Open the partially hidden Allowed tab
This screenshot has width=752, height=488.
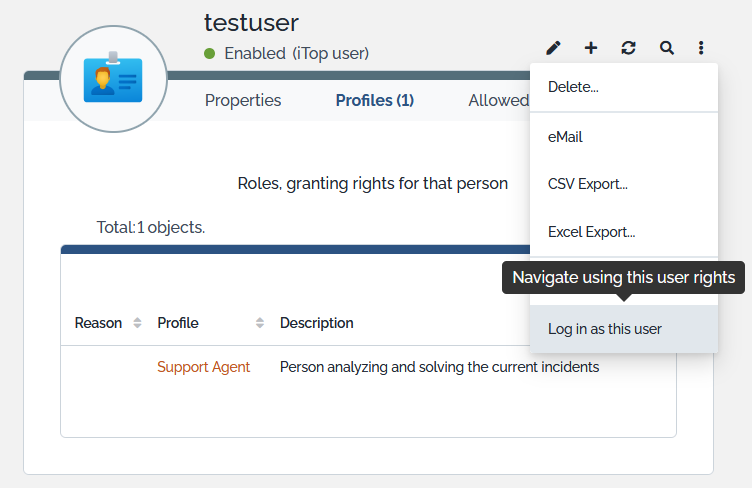coord(498,100)
